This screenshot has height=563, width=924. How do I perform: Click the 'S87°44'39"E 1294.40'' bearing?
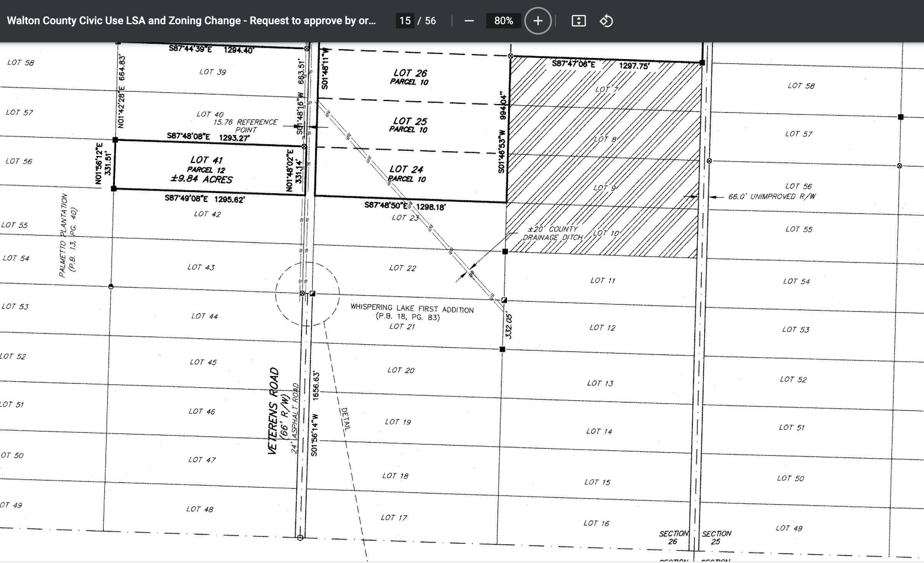pyautogui.click(x=211, y=49)
